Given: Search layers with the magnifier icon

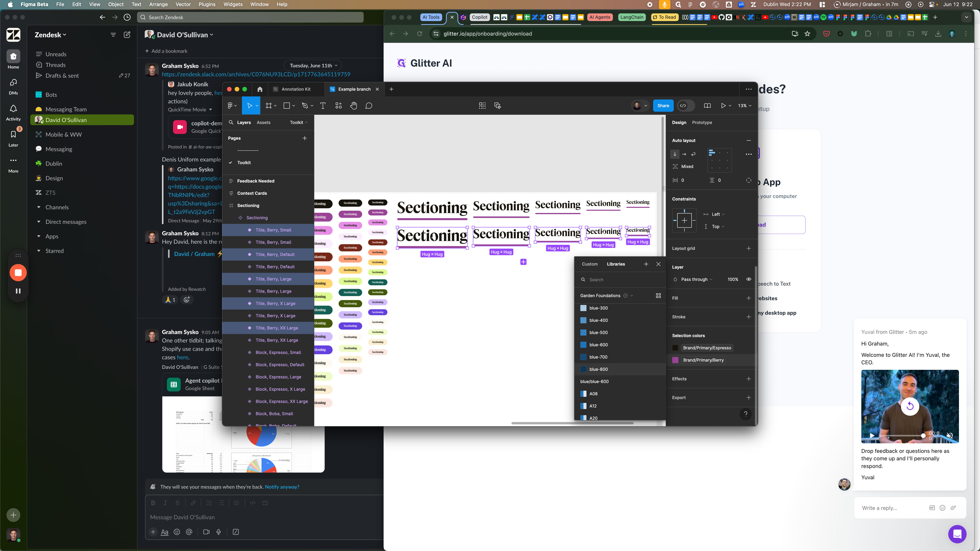Looking at the screenshot, I should [x=231, y=122].
